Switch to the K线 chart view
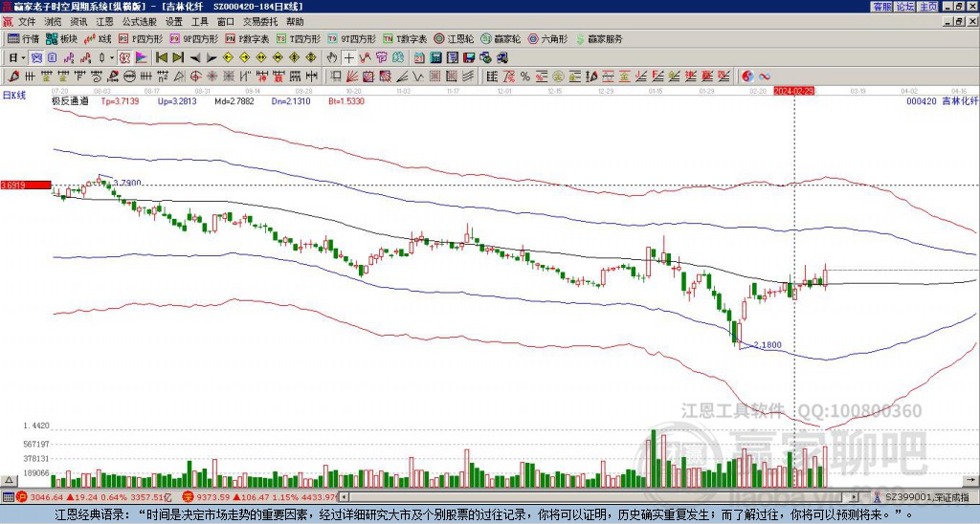980x524 pixels. click(x=97, y=38)
